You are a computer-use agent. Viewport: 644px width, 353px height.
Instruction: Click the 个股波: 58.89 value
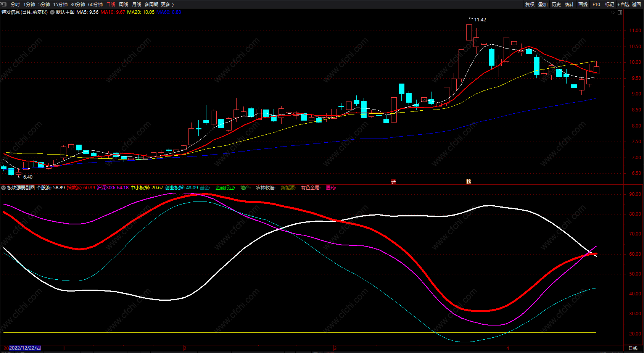coord(51,188)
